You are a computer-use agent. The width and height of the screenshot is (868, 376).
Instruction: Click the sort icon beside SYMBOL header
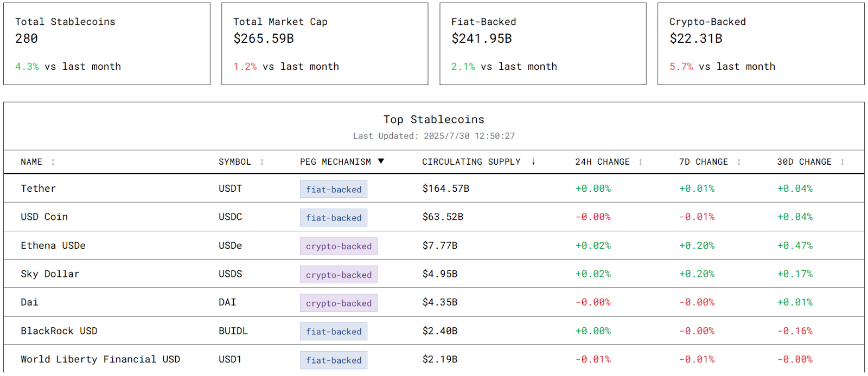pyautogui.click(x=261, y=162)
